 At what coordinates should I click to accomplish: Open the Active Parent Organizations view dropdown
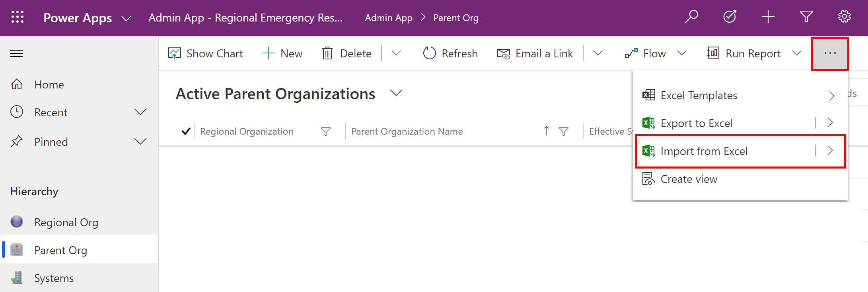396,93
